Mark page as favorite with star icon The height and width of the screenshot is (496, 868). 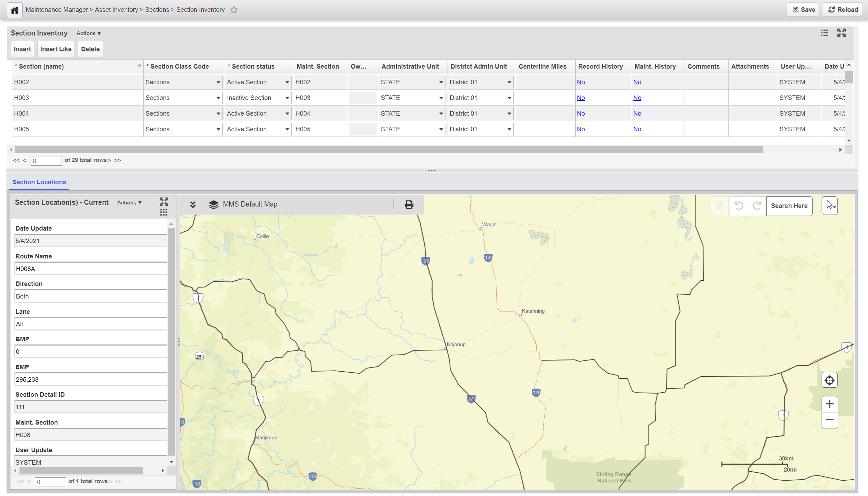pyautogui.click(x=234, y=10)
